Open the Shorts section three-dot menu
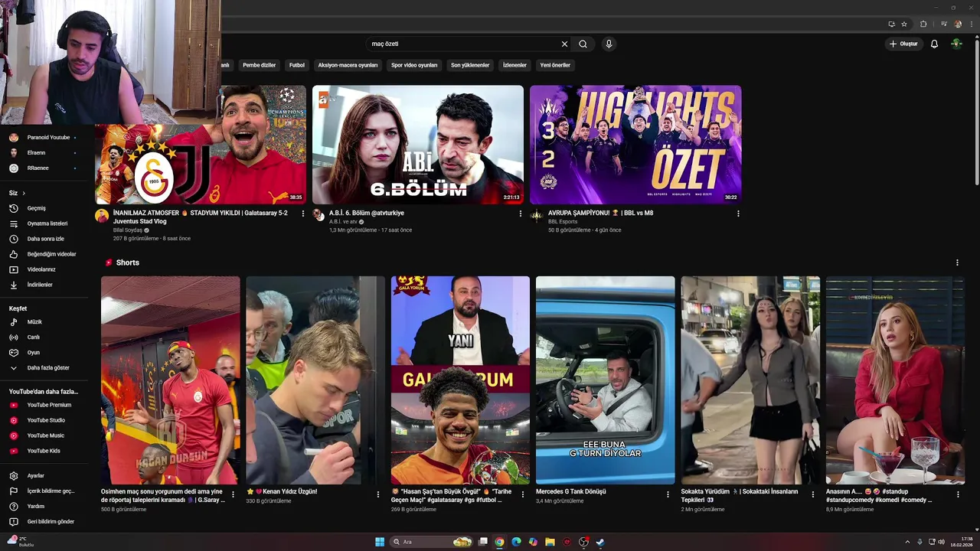This screenshot has height=551, width=980. (x=957, y=262)
